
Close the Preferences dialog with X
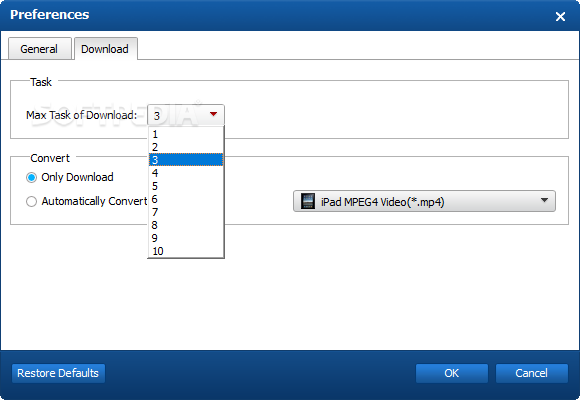tap(560, 16)
